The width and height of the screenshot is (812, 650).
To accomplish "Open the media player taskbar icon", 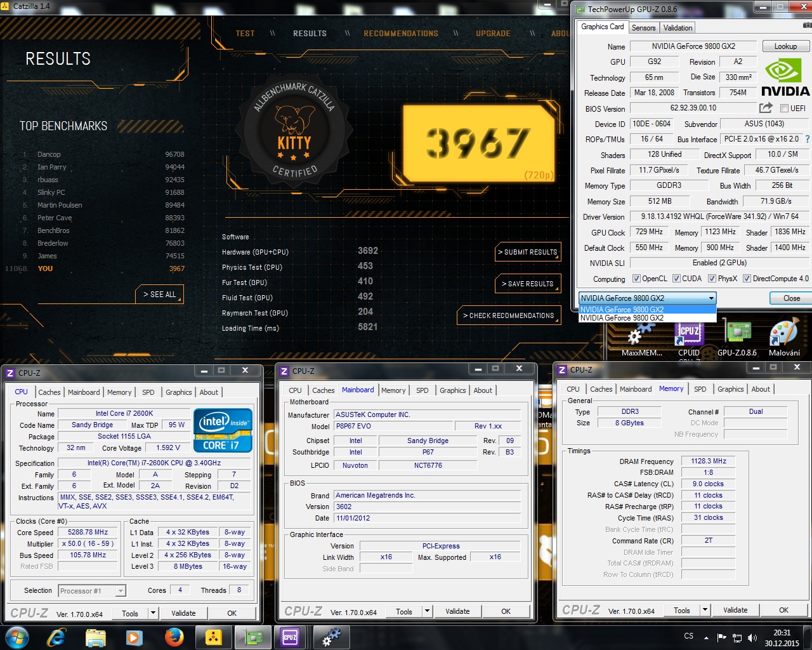I will coord(134,637).
